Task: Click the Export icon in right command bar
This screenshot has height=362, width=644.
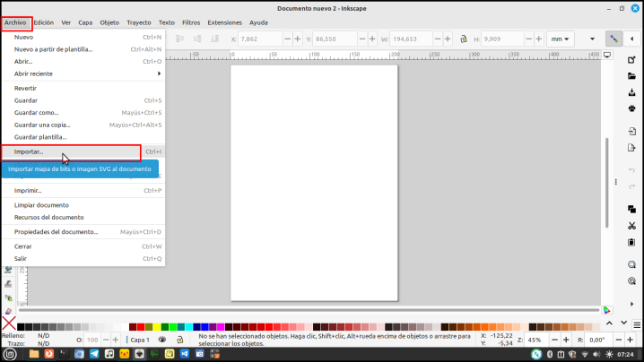Action: (x=631, y=148)
